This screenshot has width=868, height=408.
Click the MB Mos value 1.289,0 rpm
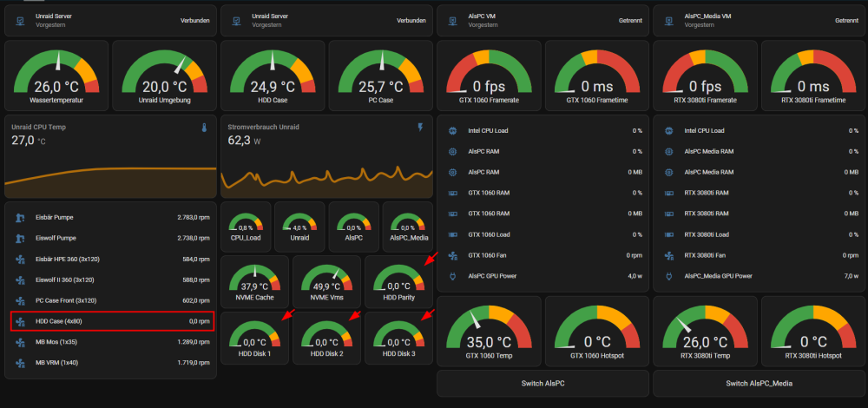click(194, 343)
